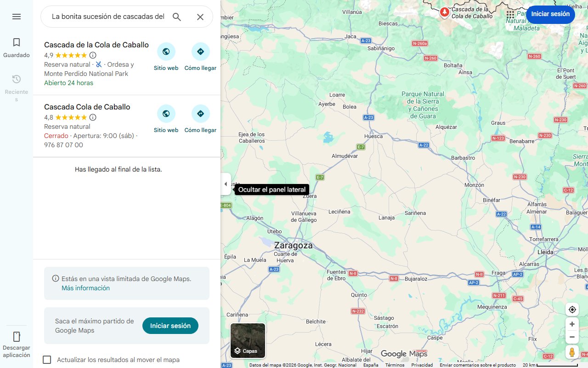Open the Guardado saved places panel
This screenshot has width=588, height=368.
[17, 48]
